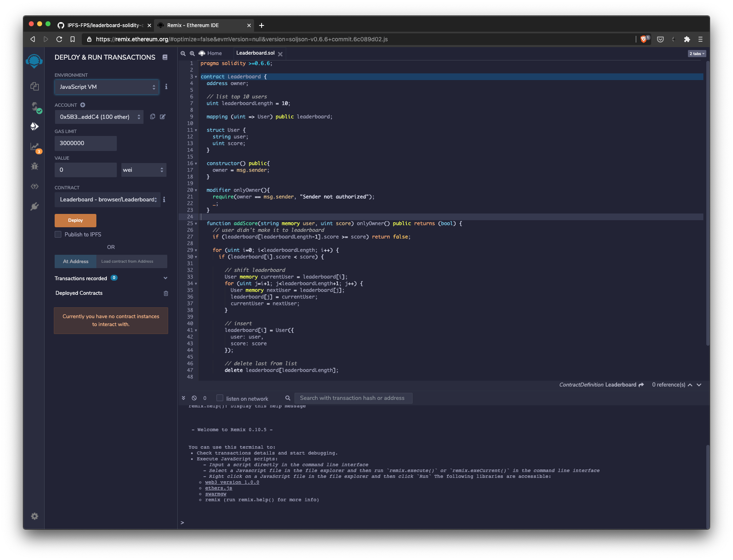
Task: Open the Debugger panel
Action: pos(35,166)
